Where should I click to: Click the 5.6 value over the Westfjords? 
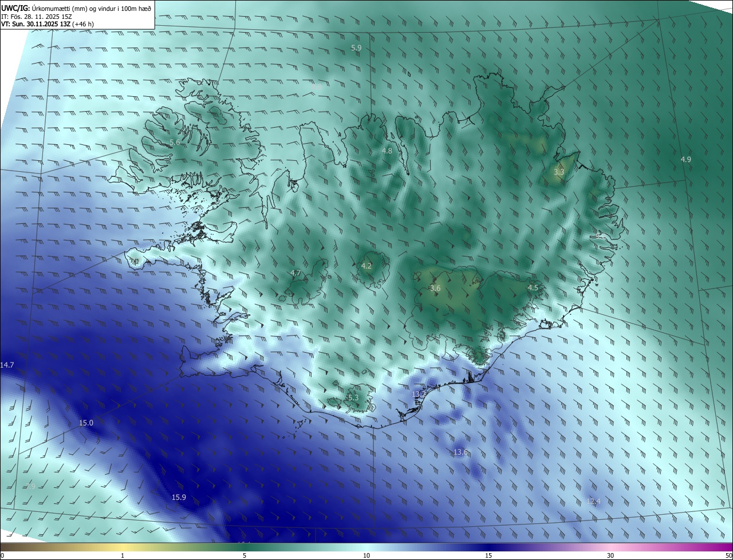click(175, 142)
